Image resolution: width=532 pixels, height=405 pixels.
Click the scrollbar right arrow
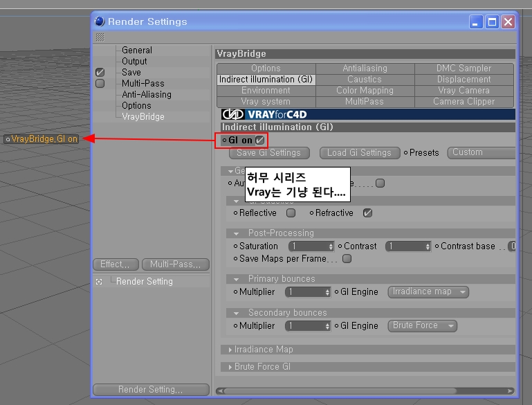coord(510,391)
